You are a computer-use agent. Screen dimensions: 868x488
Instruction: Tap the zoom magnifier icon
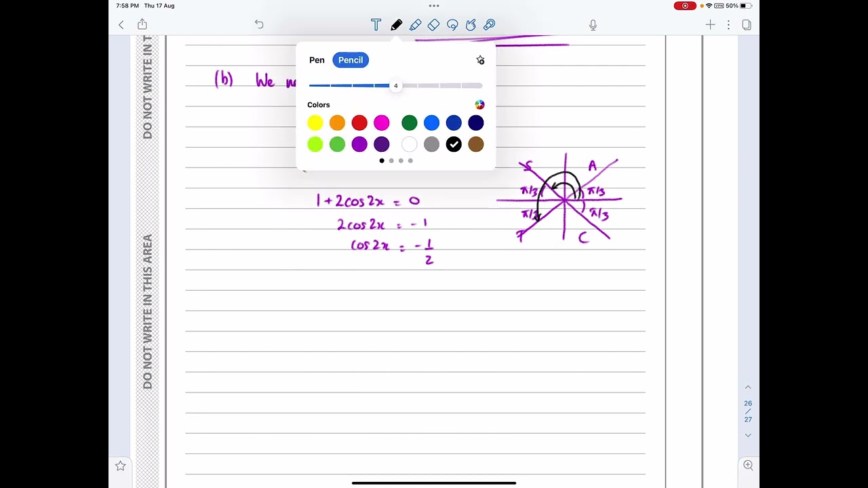pyautogui.click(x=748, y=465)
